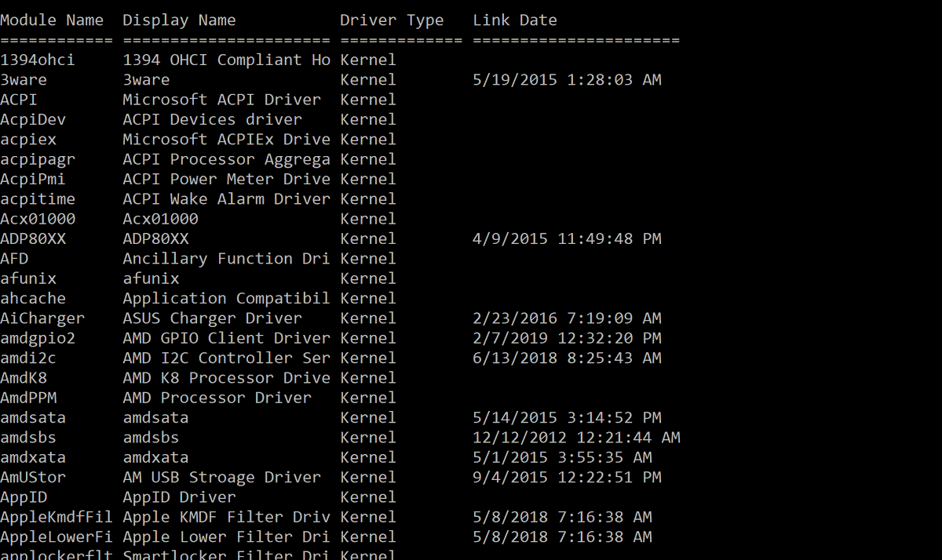Viewport: 942px width, 560px height.
Task: Click link date '5/14/2015 3:14:52 PM'
Action: click(567, 417)
